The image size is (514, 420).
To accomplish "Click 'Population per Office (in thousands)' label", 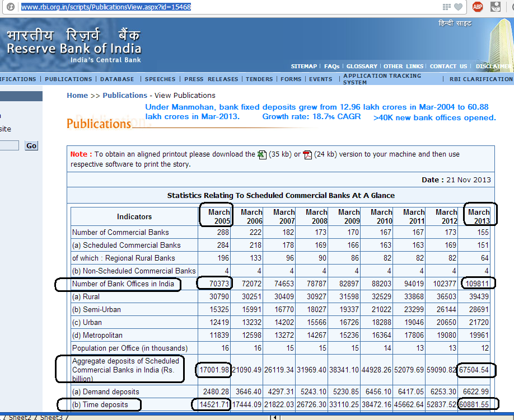I will [x=130, y=348].
